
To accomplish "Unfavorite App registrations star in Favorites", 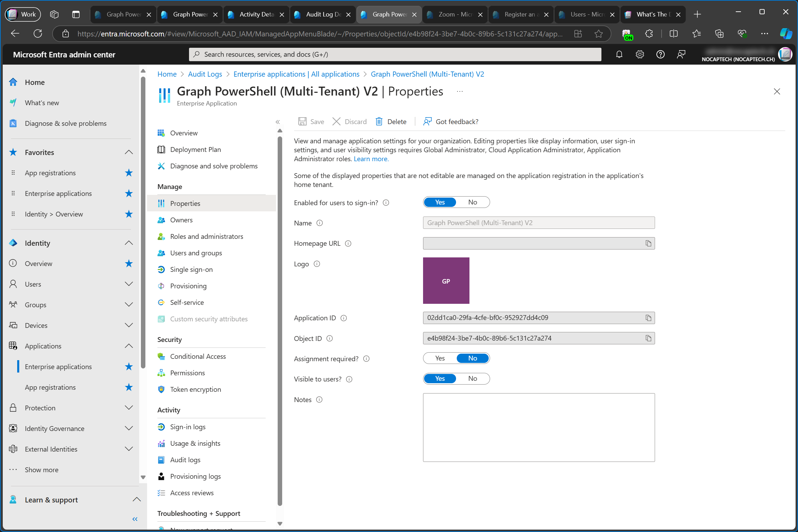I will pos(129,173).
